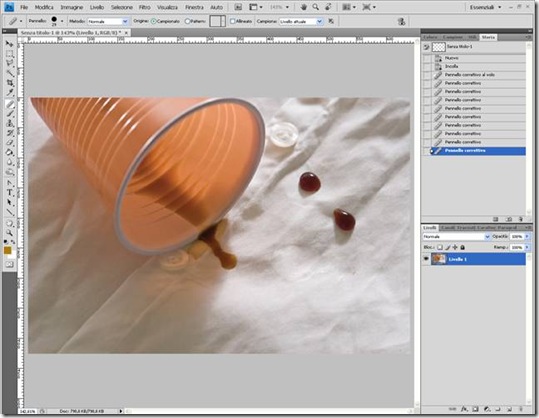This screenshot has height=418, width=539.
Task: Hide Livello 1 via its eye icon
Action: (x=426, y=259)
